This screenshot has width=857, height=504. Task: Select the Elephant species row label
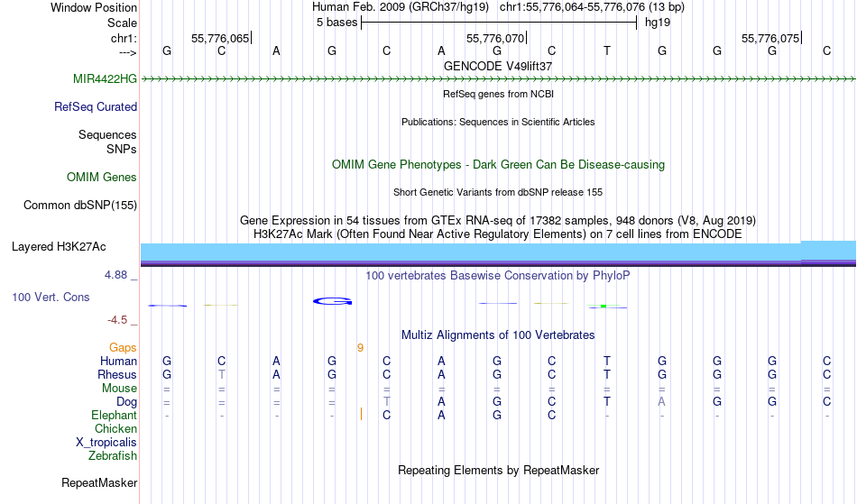(x=115, y=415)
